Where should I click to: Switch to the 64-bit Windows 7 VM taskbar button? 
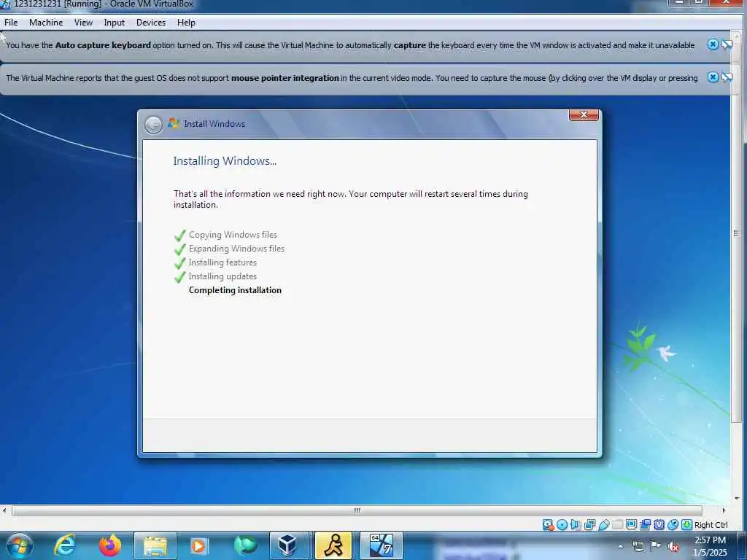point(381,545)
